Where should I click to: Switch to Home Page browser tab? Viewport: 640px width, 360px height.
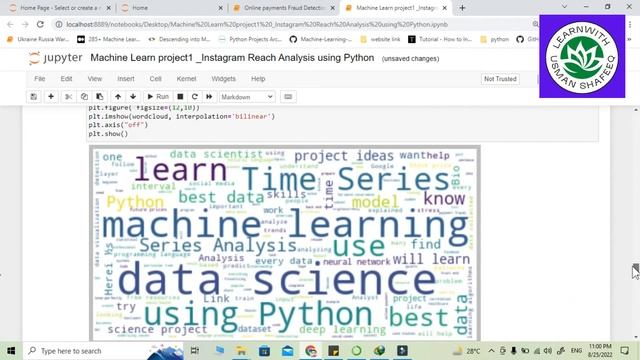coord(59,8)
